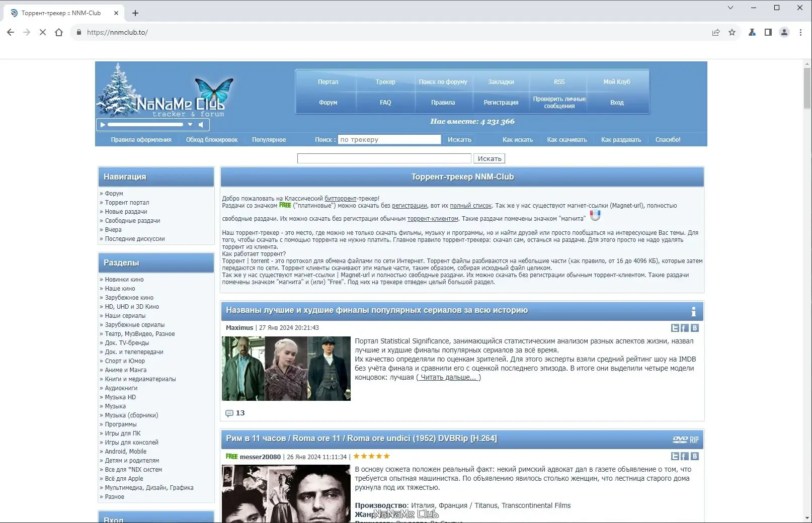The width and height of the screenshot is (812, 523).
Task: Click the Правила оформления link
Action: click(x=141, y=140)
